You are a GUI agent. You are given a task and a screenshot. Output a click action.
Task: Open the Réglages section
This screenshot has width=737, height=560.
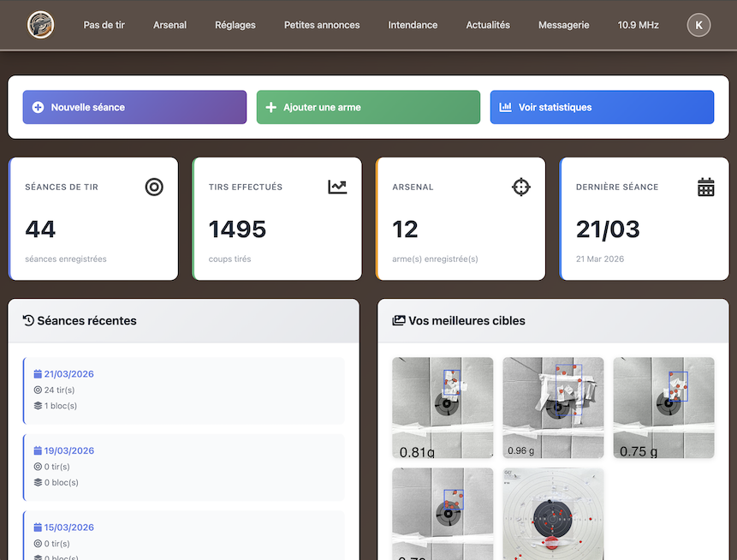point(235,25)
